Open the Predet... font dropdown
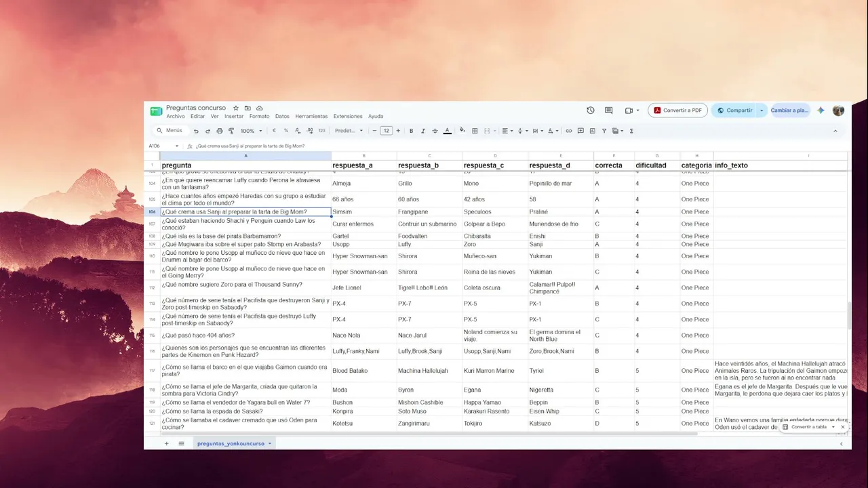This screenshot has height=488, width=868. 349,131
